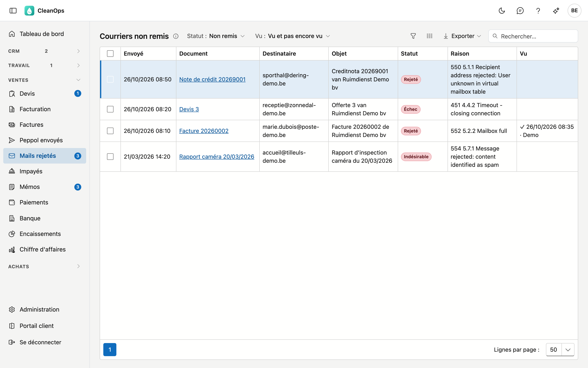Click Se déconnecter to log out
This screenshot has width=588, height=368.
click(x=45, y=342)
